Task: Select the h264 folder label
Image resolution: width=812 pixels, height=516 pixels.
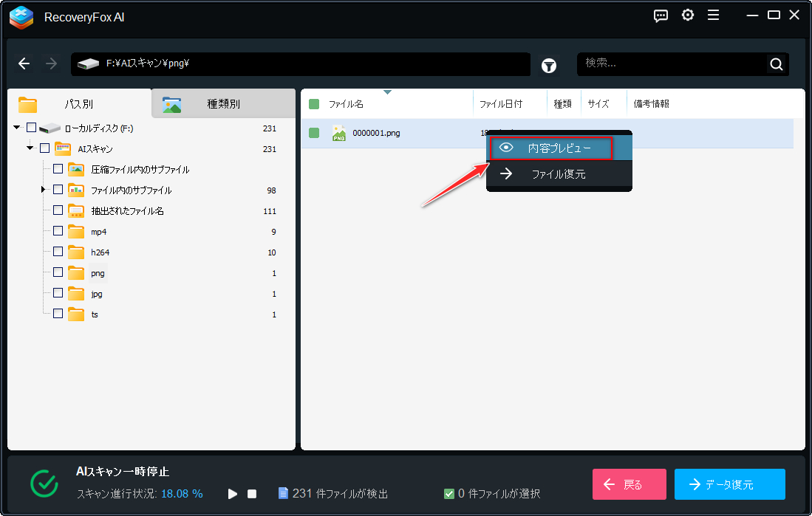Action: (100, 252)
